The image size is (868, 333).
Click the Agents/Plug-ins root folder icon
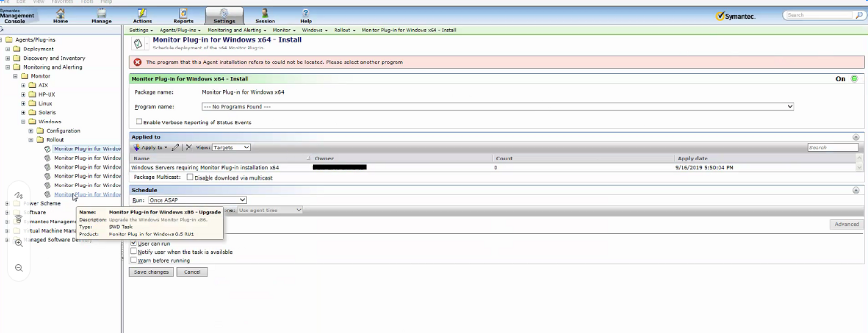(x=9, y=39)
